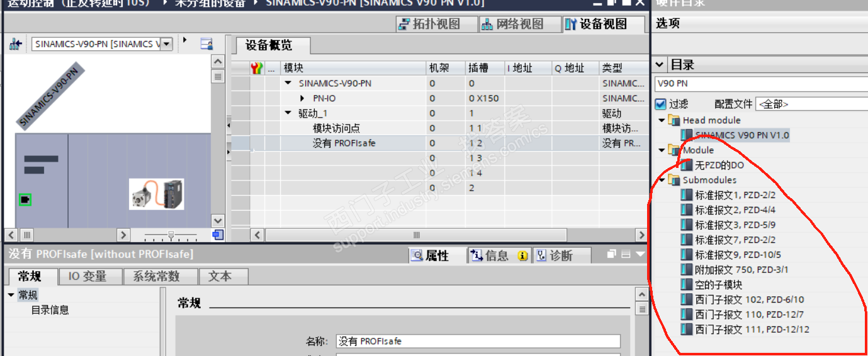Viewport: 868px width, 356px height.
Task: Click the inspector split layout icon
Action: [x=626, y=254]
